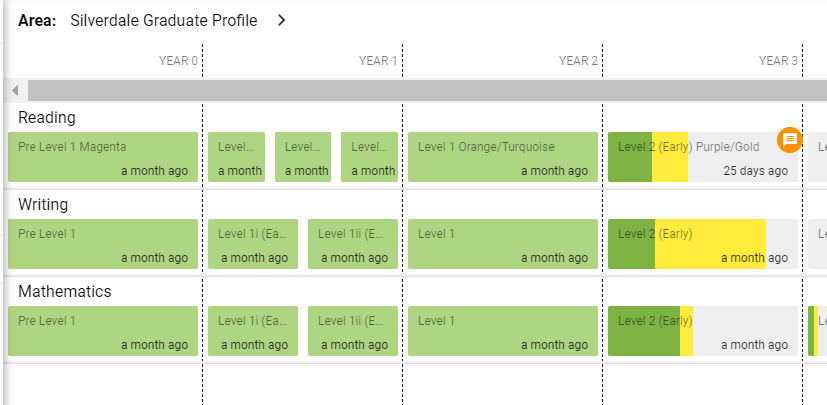This screenshot has height=405, width=827.
Task: Select the first small Level block in Reading Year 1
Action: [x=236, y=157]
